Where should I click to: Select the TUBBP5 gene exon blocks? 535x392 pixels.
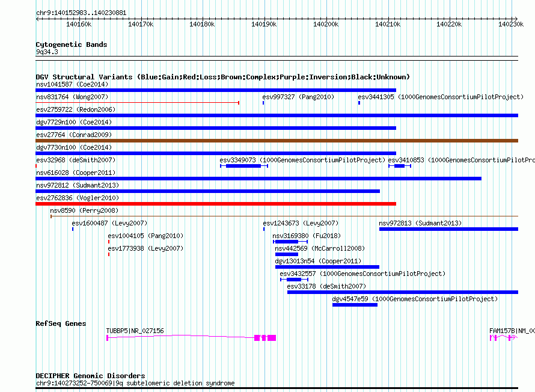tap(265, 338)
